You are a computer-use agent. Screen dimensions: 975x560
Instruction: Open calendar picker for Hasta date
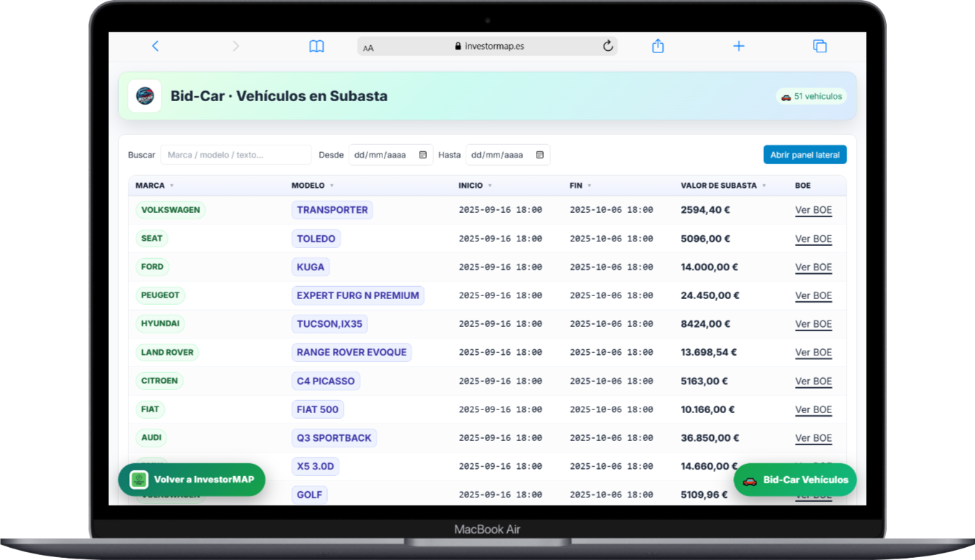click(x=540, y=154)
